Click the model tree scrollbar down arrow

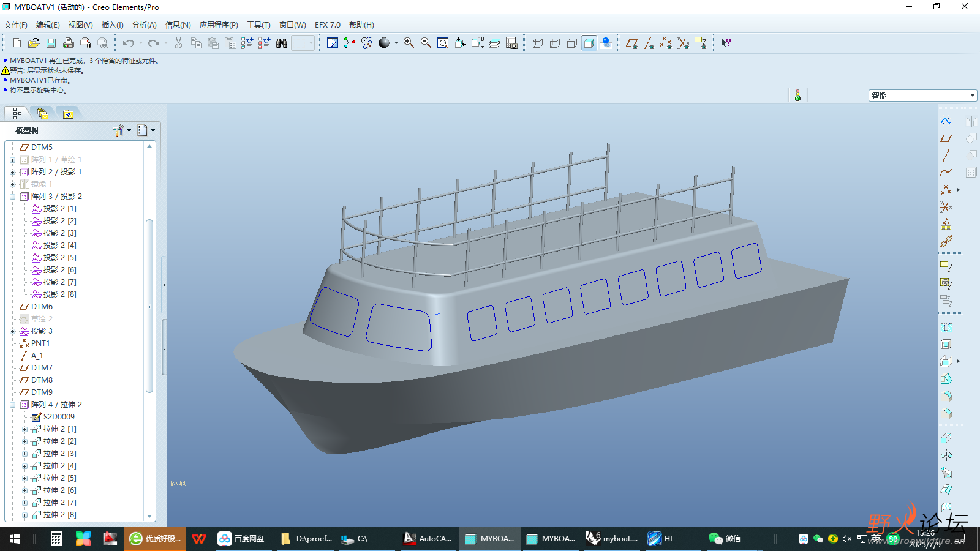point(149,516)
